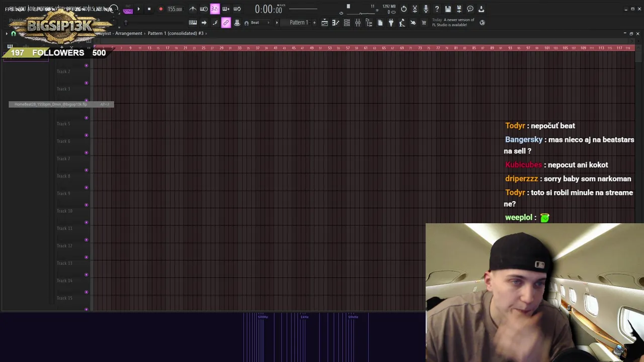644x362 pixels.
Task: Click bar 97 on the timeline ruler
Action: [528, 48]
